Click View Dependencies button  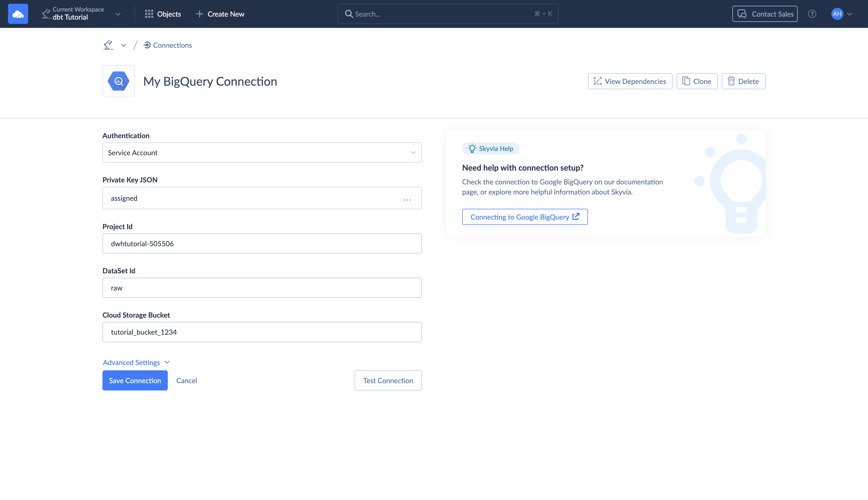630,81
